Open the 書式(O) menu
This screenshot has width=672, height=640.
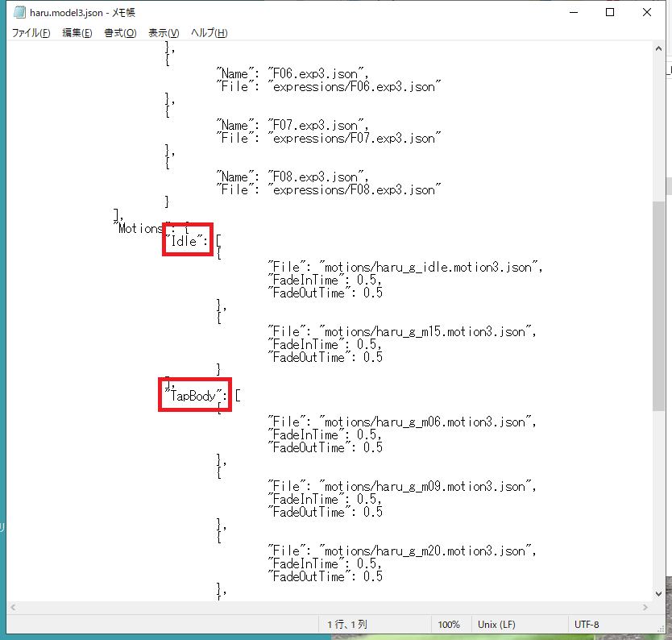(120, 33)
